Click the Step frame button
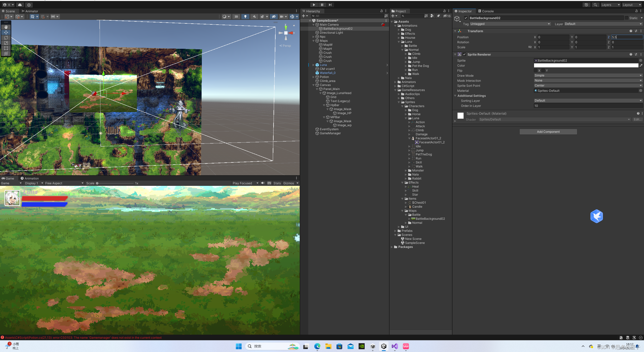Image resolution: width=644 pixels, height=352 pixels. 330,5
